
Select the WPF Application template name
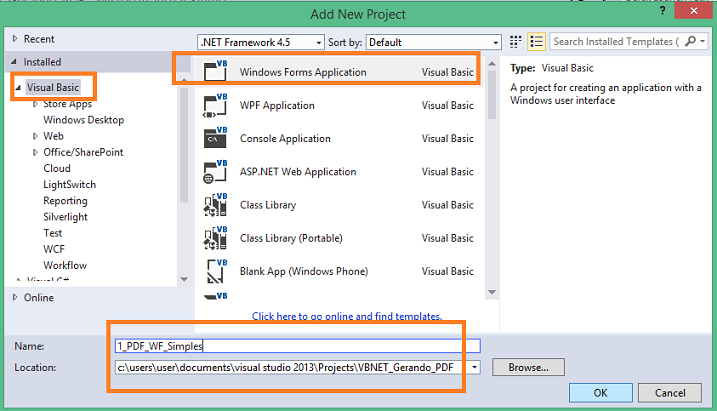point(277,105)
